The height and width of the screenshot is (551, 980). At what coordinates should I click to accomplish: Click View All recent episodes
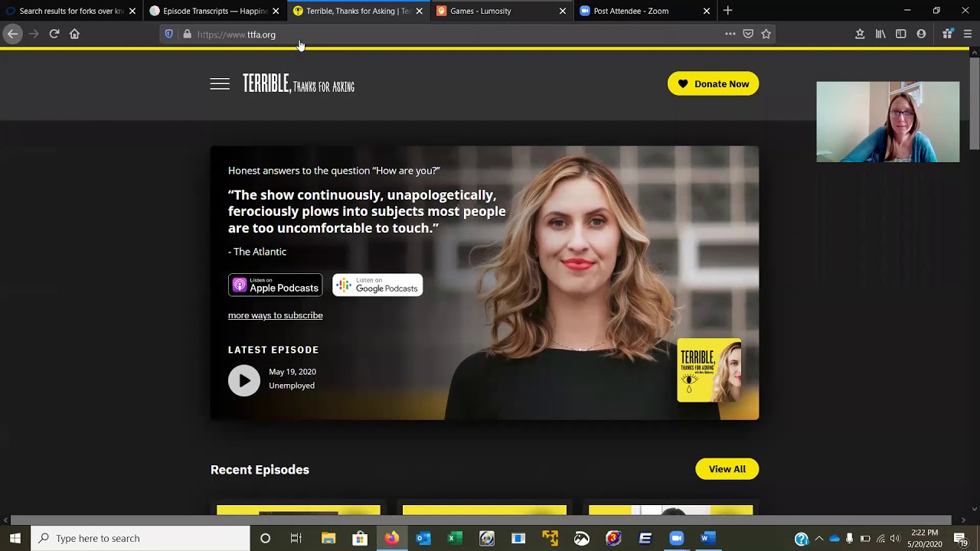727,469
